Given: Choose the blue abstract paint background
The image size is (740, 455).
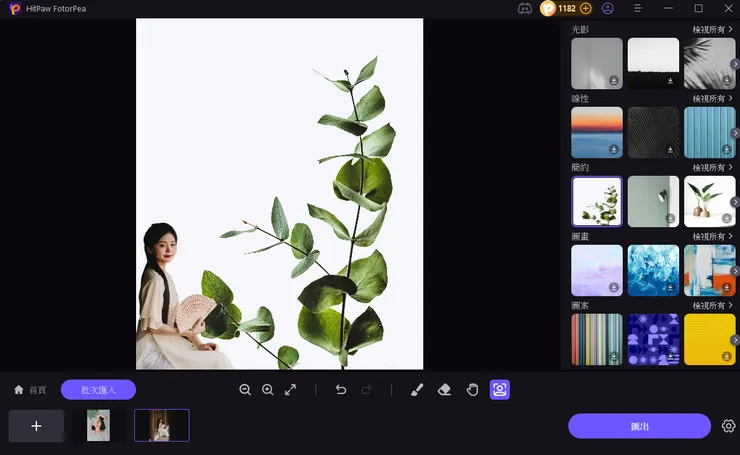Looking at the screenshot, I should pos(654,270).
